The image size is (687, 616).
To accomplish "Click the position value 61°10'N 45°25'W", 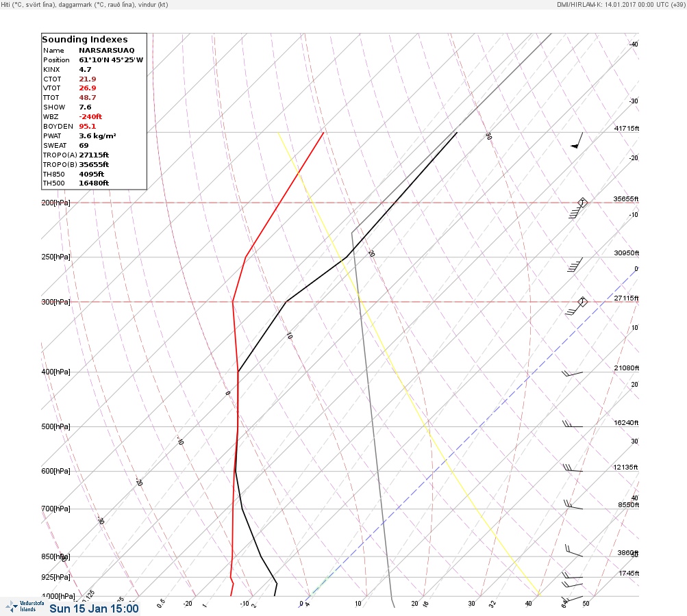I will tap(111, 60).
